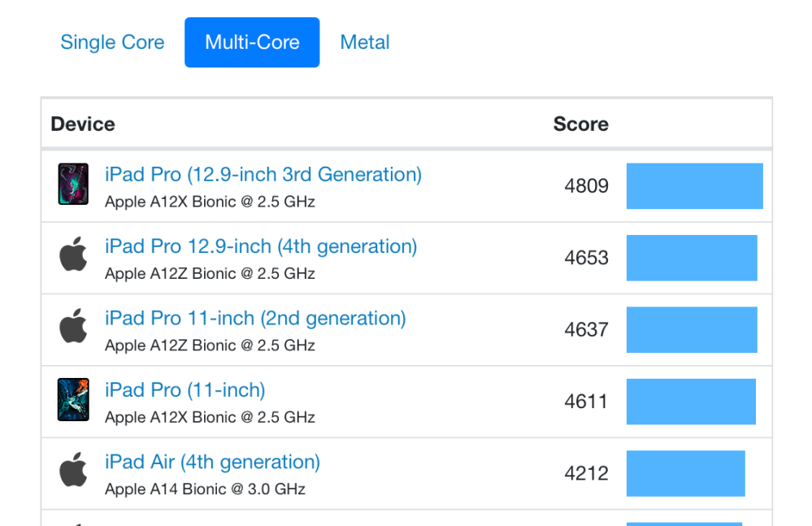The height and width of the screenshot is (526, 812).
Task: Switch to the Single Core tab
Action: click(x=112, y=42)
